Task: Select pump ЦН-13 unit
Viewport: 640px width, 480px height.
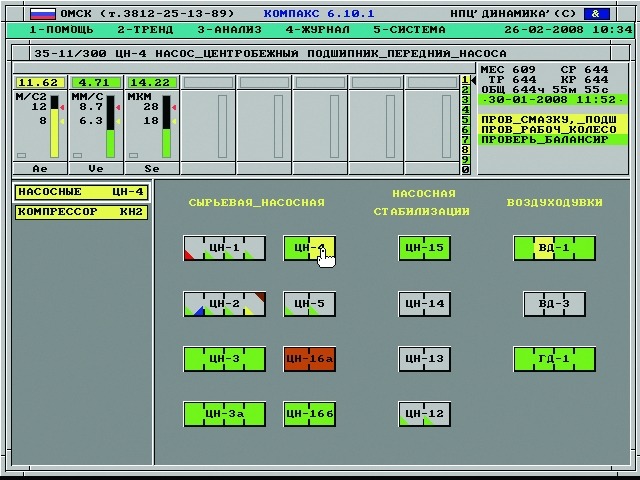Action: pyautogui.click(x=424, y=359)
